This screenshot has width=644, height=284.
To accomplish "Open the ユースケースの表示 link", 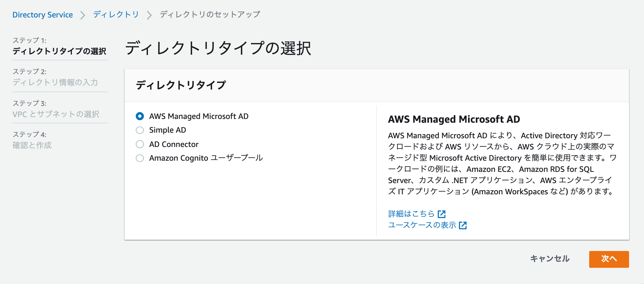I will coord(422,225).
